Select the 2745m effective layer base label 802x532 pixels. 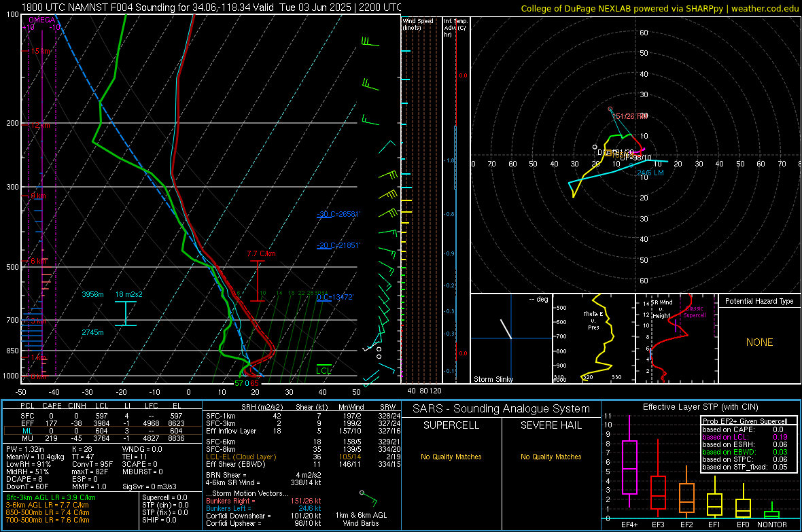(x=92, y=332)
